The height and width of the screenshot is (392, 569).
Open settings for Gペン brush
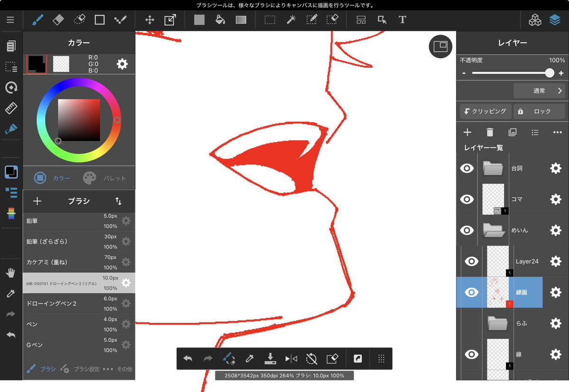coord(126,345)
